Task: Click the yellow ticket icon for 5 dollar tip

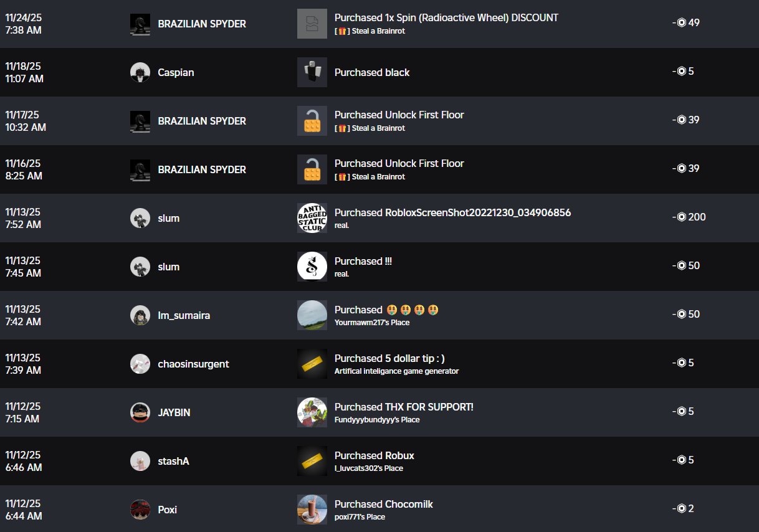Action: tap(312, 364)
